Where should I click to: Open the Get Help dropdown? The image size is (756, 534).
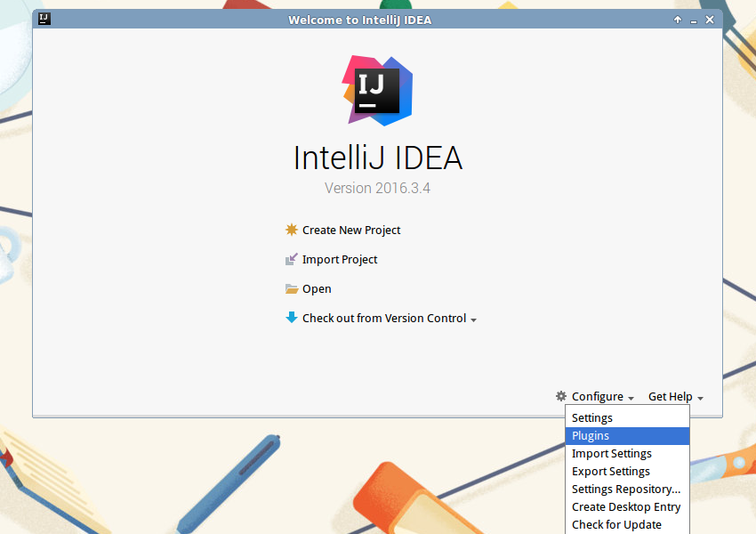pyautogui.click(x=675, y=397)
